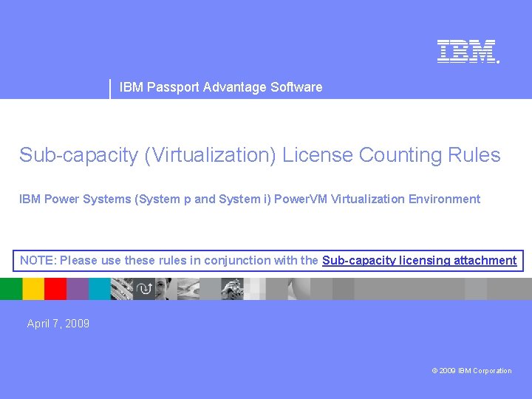The height and width of the screenshot is (399, 532).
Task: Click the hands photo tile in the strip
Action: [x=233, y=289]
